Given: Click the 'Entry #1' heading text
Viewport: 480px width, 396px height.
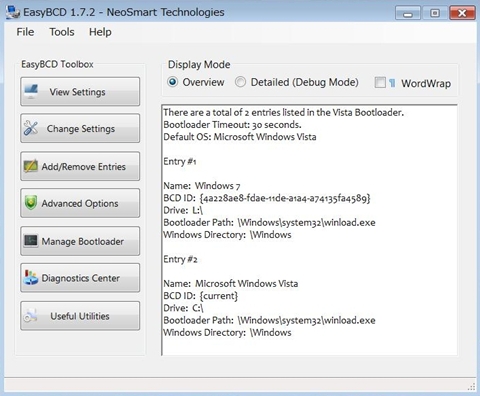Looking at the screenshot, I should coord(180,161).
